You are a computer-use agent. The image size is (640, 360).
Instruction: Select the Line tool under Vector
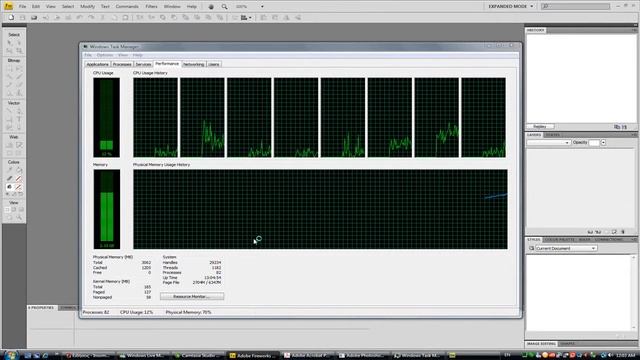[x=9, y=111]
